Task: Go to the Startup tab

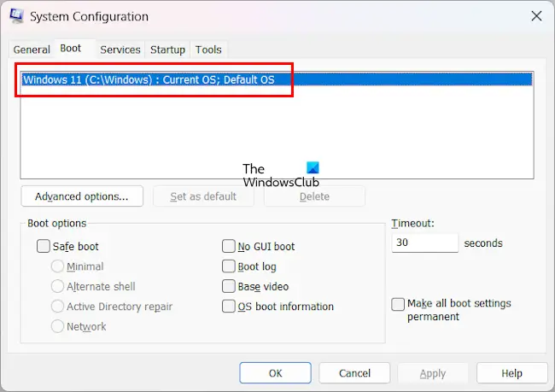Action: click(x=167, y=50)
